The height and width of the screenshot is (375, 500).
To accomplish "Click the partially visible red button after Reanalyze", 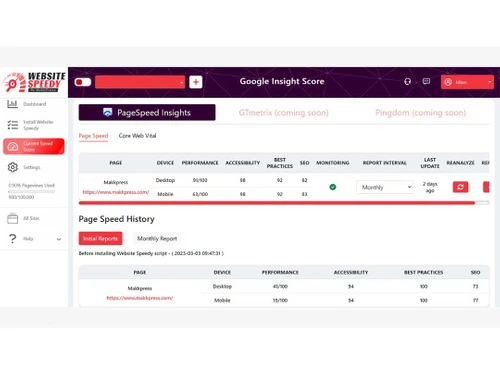I will pos(486,187).
